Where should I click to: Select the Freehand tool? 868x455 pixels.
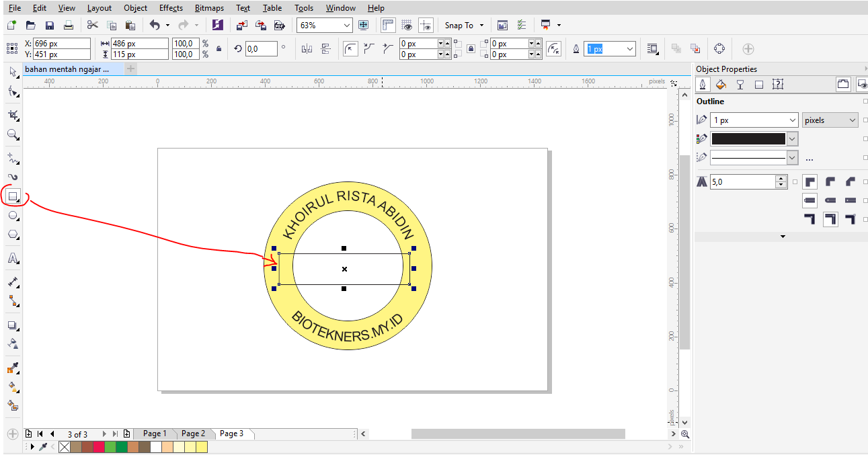coord(13,159)
